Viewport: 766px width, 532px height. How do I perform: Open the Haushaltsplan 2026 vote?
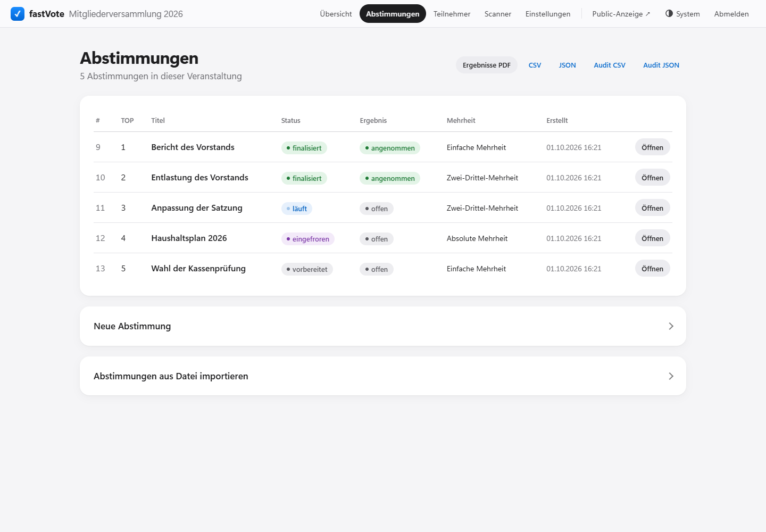coord(652,238)
